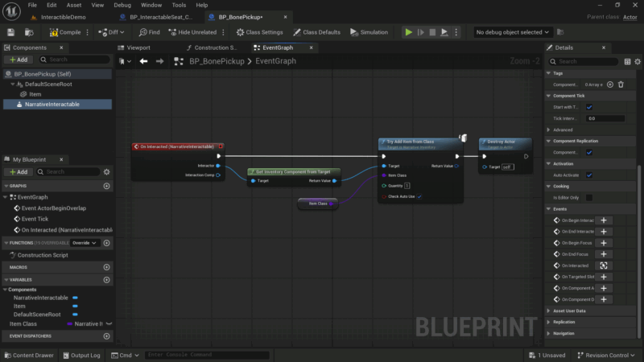Add the On Begin Interact event
The height and width of the screenshot is (362, 644).
point(604,220)
